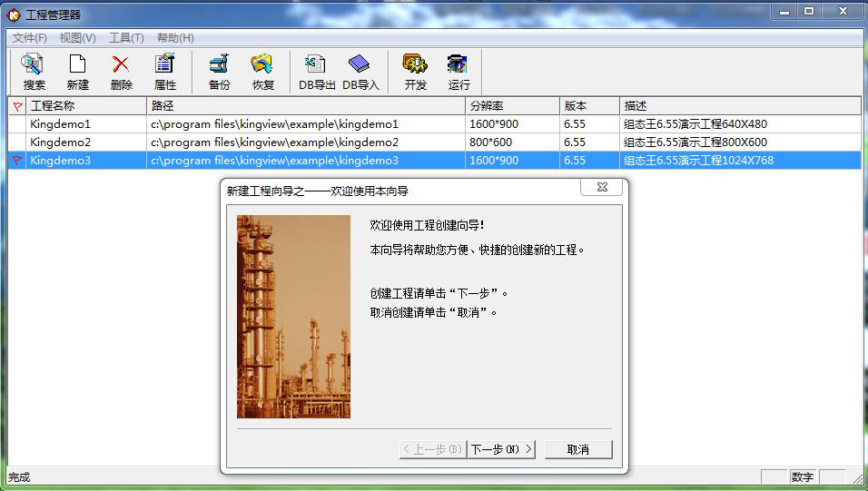This screenshot has width=868, height=491.
Task: Open the 视图(V) menu
Action: click(77, 38)
